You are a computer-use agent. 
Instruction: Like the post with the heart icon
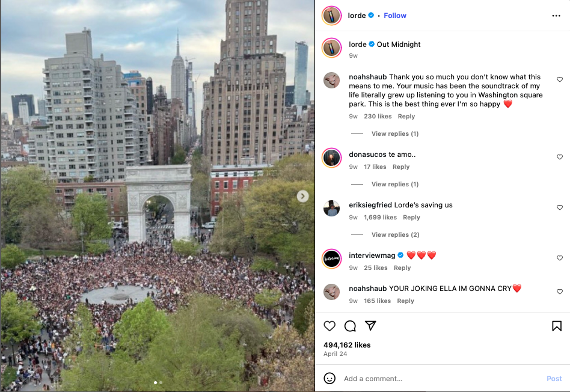click(329, 326)
